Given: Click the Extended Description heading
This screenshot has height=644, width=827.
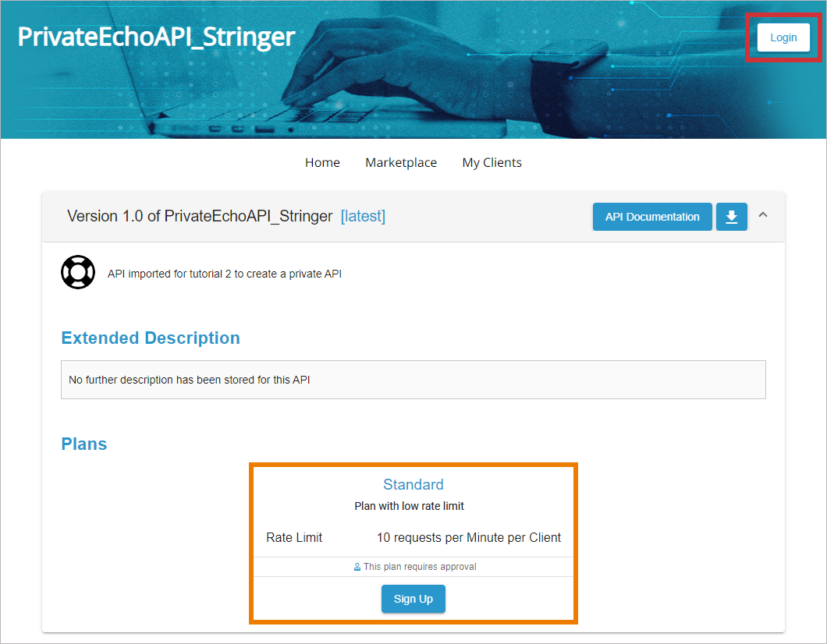Looking at the screenshot, I should click(x=151, y=338).
